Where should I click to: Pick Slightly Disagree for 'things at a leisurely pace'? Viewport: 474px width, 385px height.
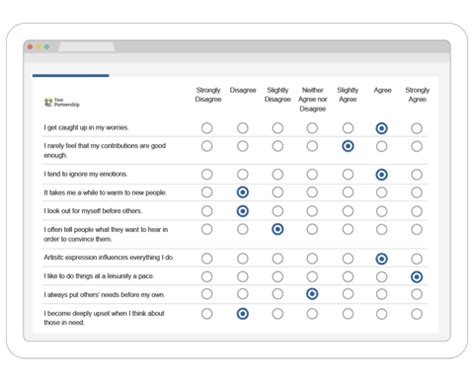[277, 277]
